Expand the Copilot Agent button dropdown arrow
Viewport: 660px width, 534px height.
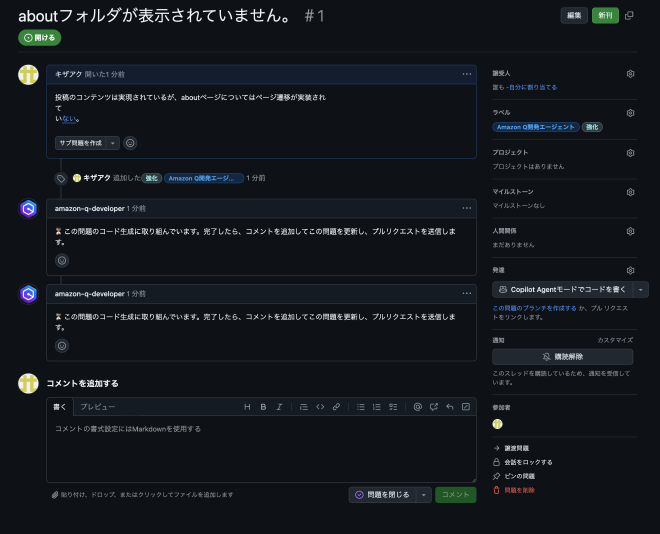[x=641, y=290]
